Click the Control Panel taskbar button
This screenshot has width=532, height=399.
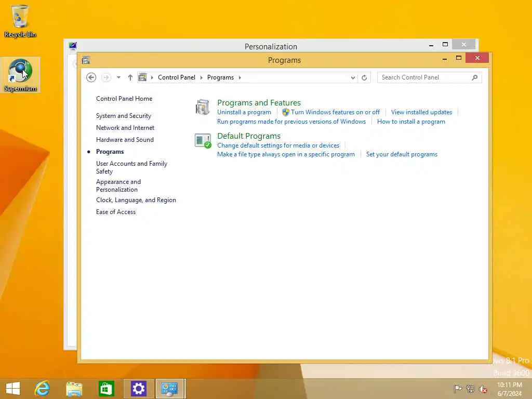(169, 389)
